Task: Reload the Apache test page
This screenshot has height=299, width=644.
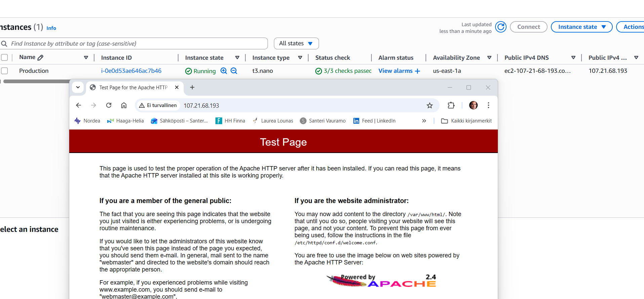Action: [x=109, y=105]
